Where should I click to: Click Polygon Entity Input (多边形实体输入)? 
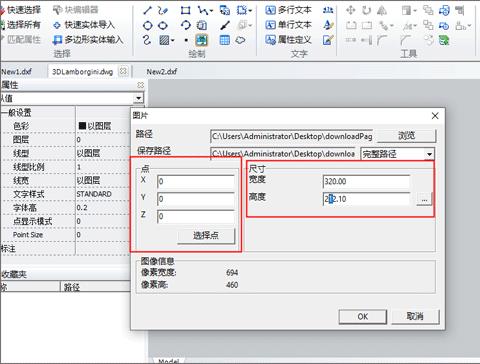[88, 40]
